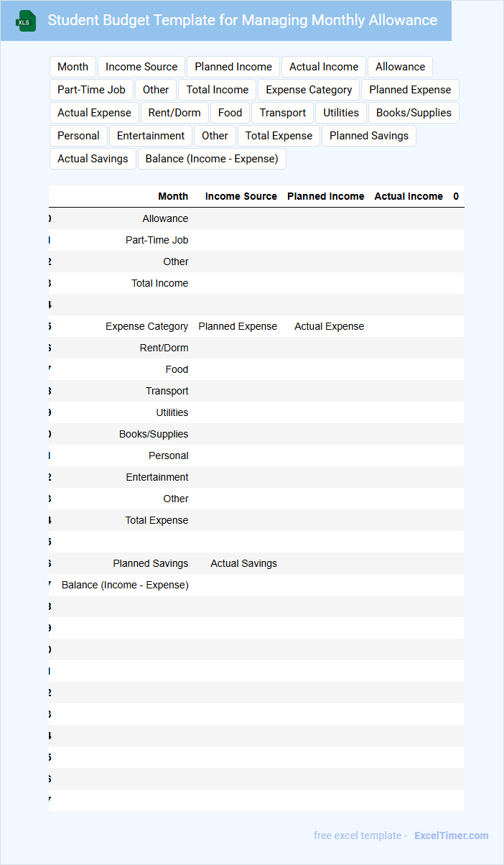Click the Actual Income column header
Screen dimensions: 504x865
click(409, 196)
